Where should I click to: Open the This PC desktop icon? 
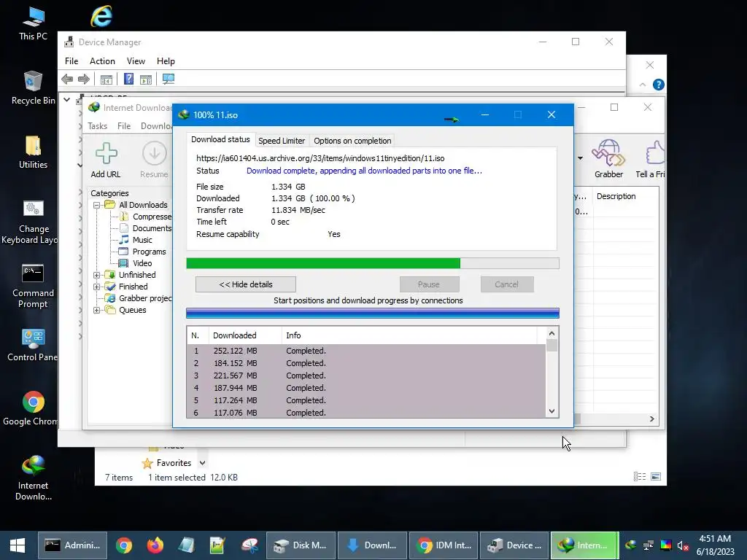(x=34, y=23)
